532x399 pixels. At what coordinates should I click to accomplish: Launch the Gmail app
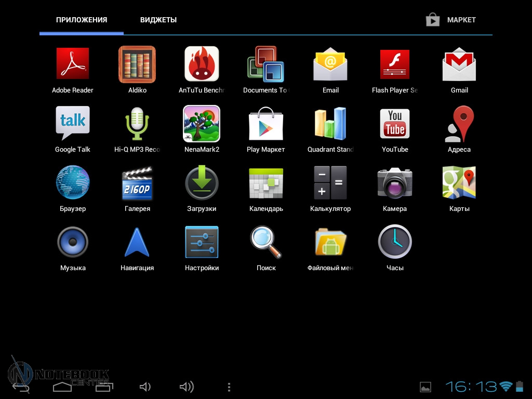(x=459, y=64)
